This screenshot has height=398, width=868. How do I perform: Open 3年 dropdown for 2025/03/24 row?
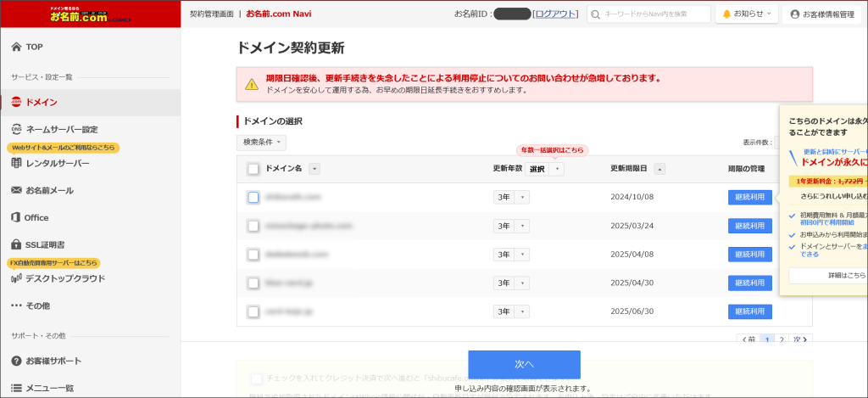pyautogui.click(x=511, y=227)
